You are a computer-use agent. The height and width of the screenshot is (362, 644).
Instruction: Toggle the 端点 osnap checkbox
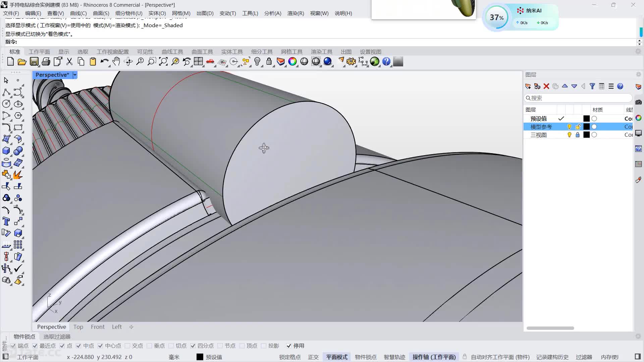coord(13,346)
